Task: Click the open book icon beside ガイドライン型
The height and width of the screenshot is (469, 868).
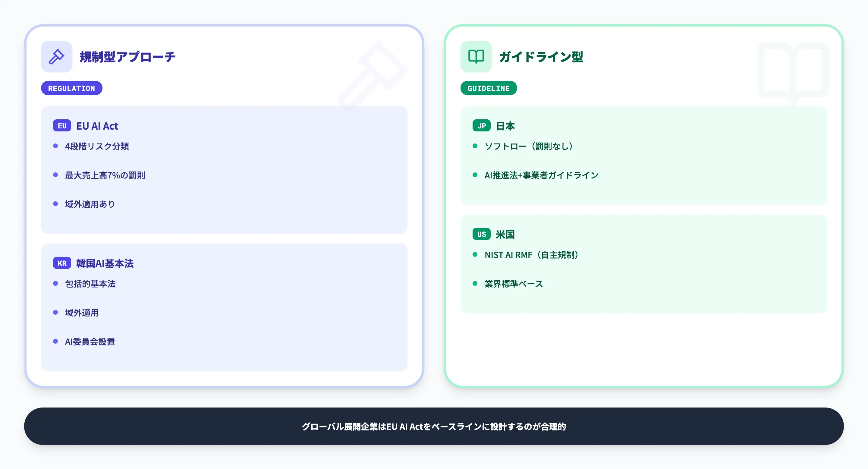Action: [476, 57]
